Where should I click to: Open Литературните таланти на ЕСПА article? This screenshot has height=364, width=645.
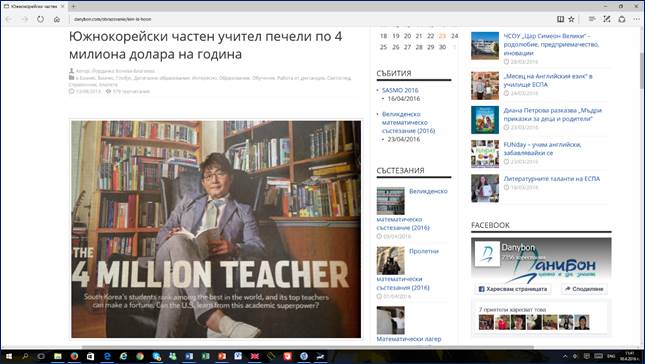tap(552, 179)
